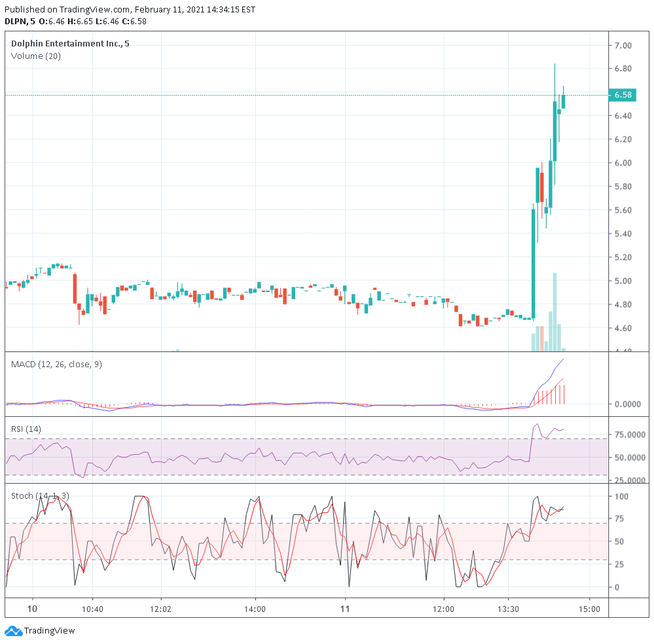Click the 75.0000 RSI axis value
Screen dimensions: 654x644
point(630,435)
